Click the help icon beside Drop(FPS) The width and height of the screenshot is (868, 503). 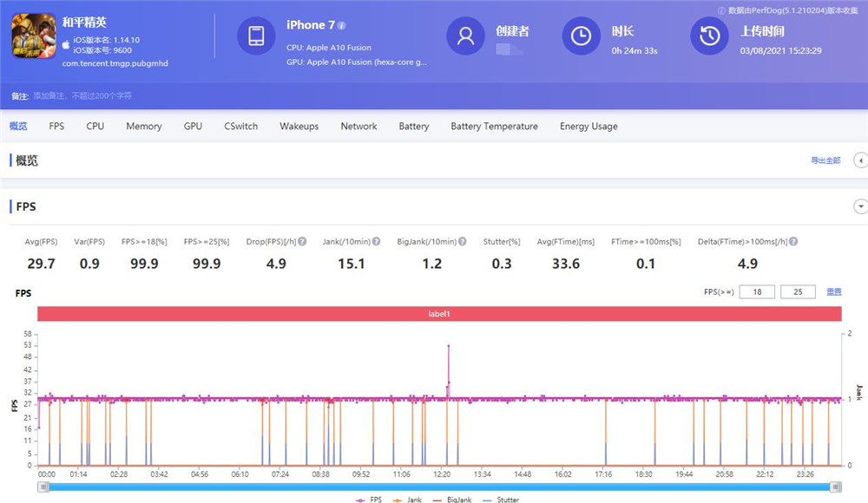coord(302,242)
